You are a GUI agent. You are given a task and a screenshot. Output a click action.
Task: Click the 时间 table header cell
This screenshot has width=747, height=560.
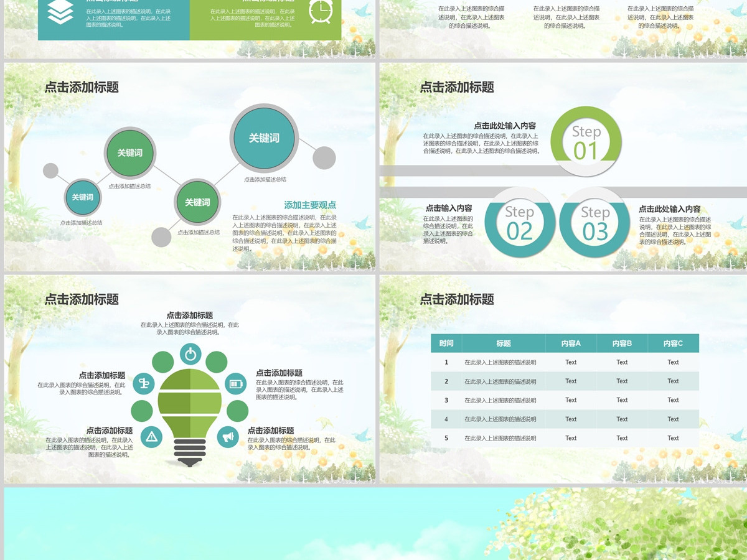click(x=446, y=343)
